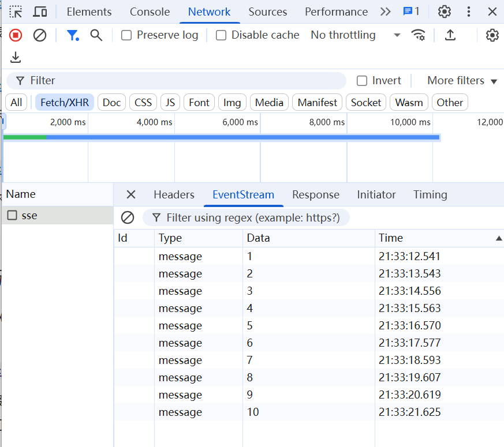This screenshot has width=504, height=447.
Task: View the Headers tab
Action: click(x=174, y=194)
